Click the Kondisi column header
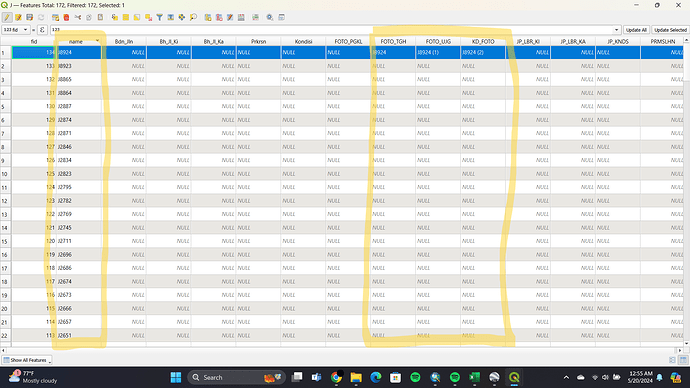The image size is (690, 388). pyautogui.click(x=303, y=41)
